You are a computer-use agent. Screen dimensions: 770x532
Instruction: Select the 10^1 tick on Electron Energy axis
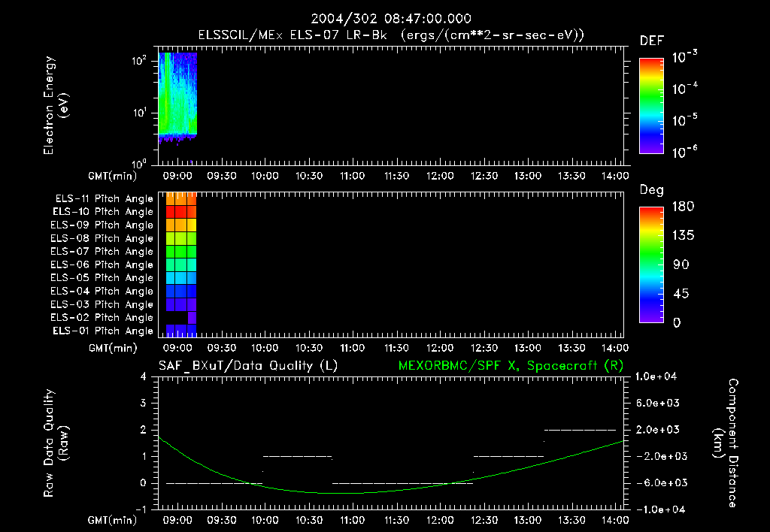pyautogui.click(x=140, y=113)
